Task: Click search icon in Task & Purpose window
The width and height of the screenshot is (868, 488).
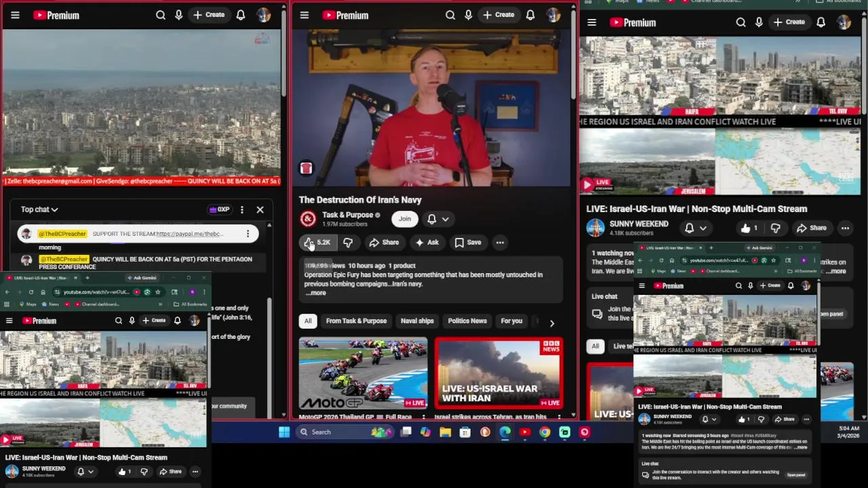Action: click(450, 15)
